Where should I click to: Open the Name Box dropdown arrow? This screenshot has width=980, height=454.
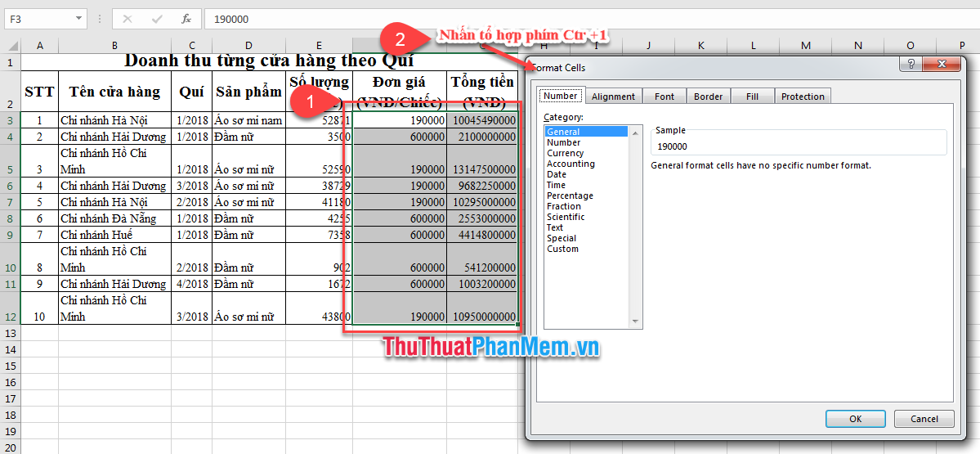click(x=78, y=19)
